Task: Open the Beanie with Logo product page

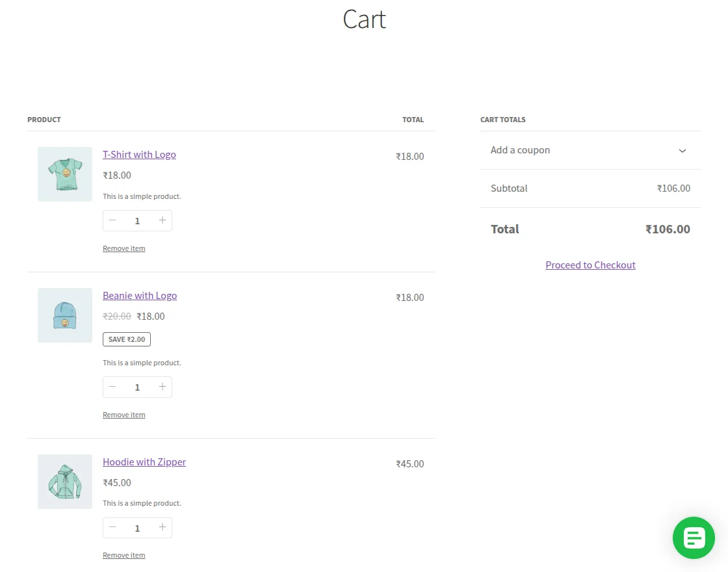Action: (140, 295)
